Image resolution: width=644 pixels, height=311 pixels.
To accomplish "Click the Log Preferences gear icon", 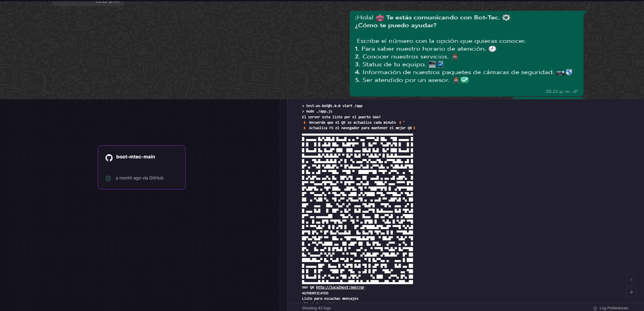I will pos(595,308).
